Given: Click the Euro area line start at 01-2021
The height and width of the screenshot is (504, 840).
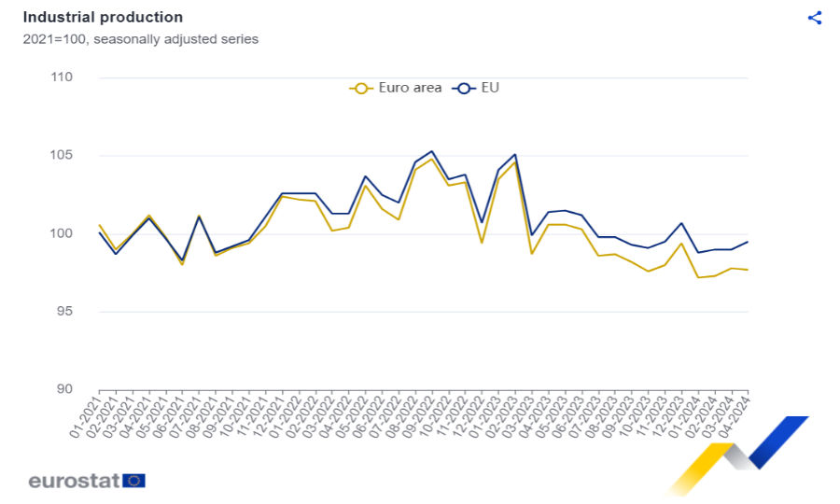Looking at the screenshot, I should point(100,225).
